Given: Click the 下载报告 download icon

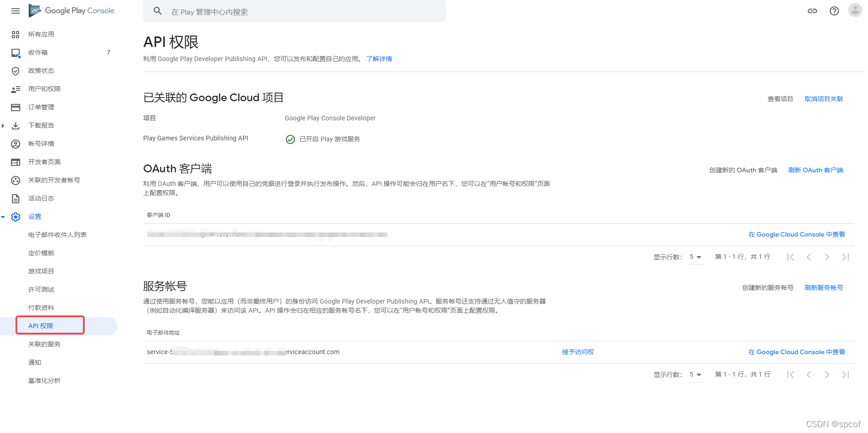Looking at the screenshot, I should tap(15, 125).
